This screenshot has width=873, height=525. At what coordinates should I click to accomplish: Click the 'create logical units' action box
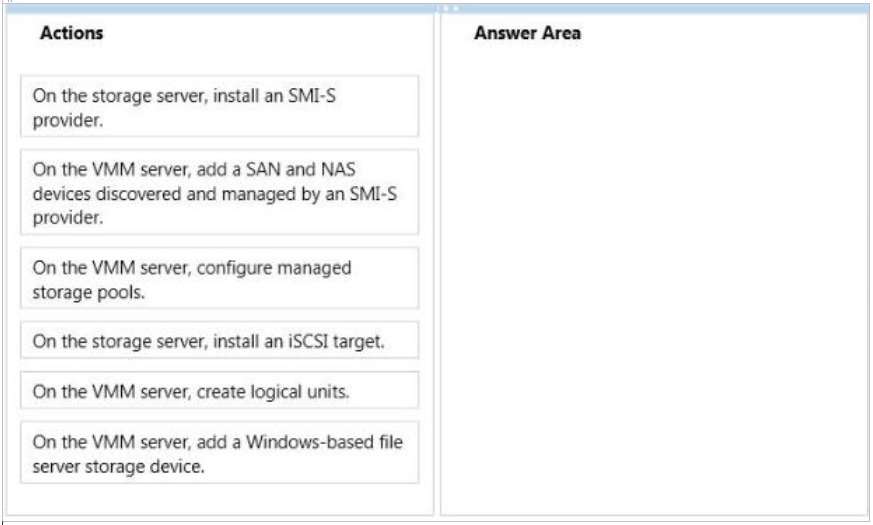(219, 390)
